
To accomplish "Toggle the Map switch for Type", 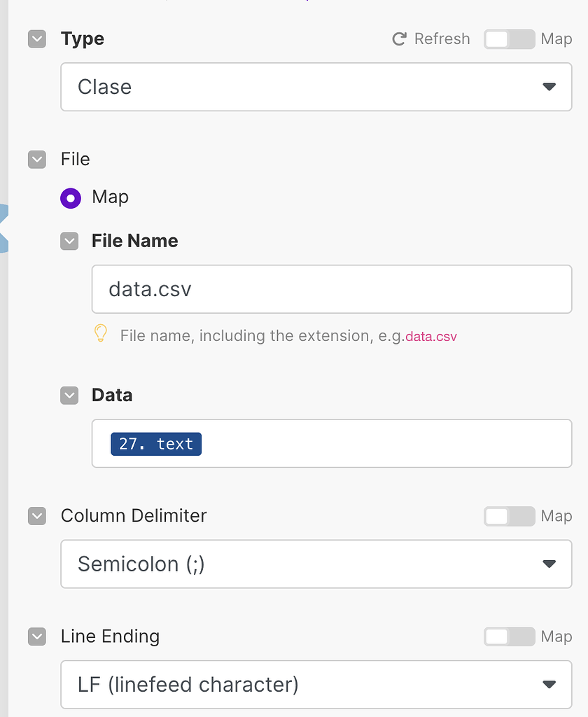I will pyautogui.click(x=509, y=39).
